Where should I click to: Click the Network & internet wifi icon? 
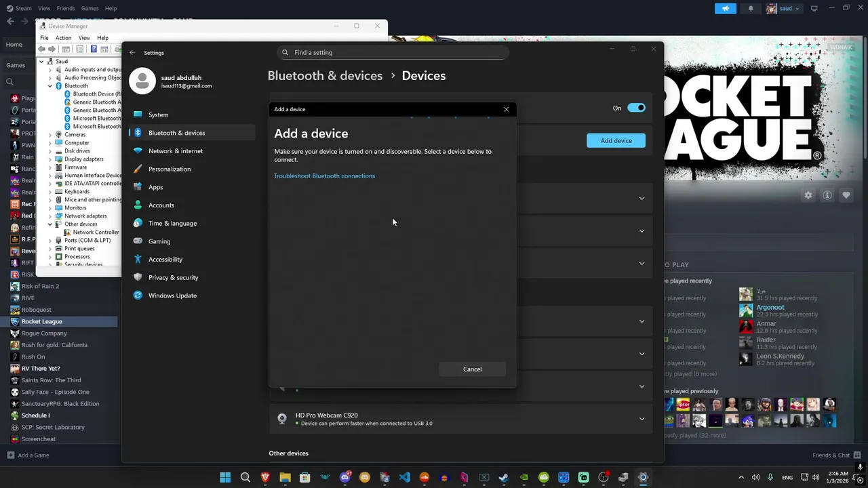tap(138, 150)
